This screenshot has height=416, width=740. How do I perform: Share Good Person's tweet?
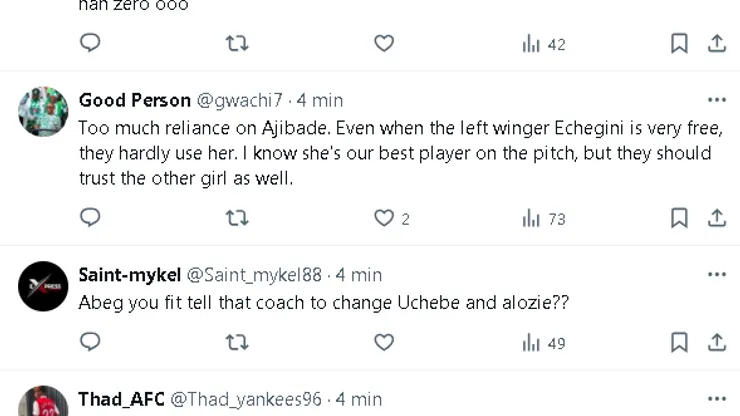pos(717,217)
